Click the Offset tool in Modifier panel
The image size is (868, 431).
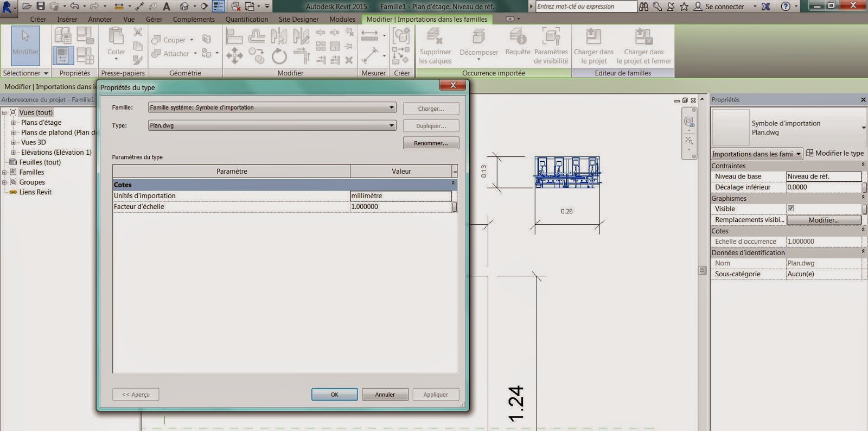pos(257,36)
